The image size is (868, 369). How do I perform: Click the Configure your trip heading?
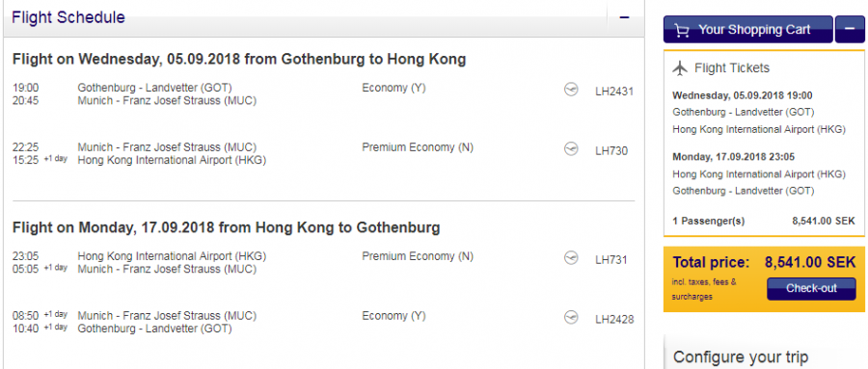pos(741,356)
